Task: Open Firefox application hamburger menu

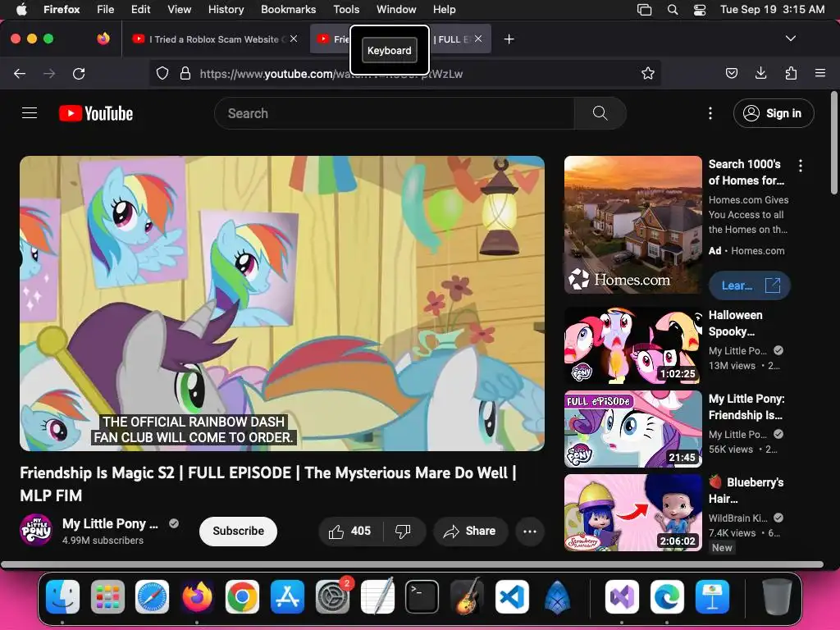Action: click(819, 73)
